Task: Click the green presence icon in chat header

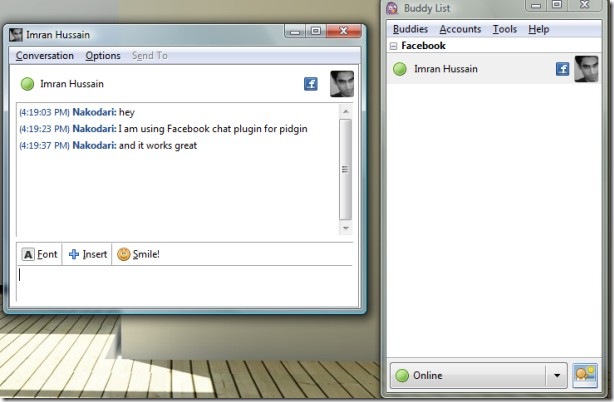Action: (x=27, y=84)
